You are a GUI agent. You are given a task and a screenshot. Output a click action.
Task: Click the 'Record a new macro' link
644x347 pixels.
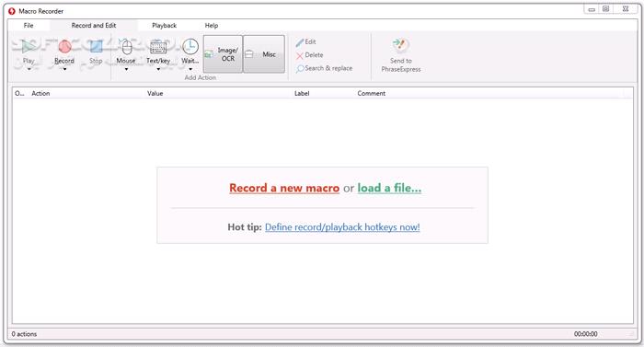click(x=284, y=188)
